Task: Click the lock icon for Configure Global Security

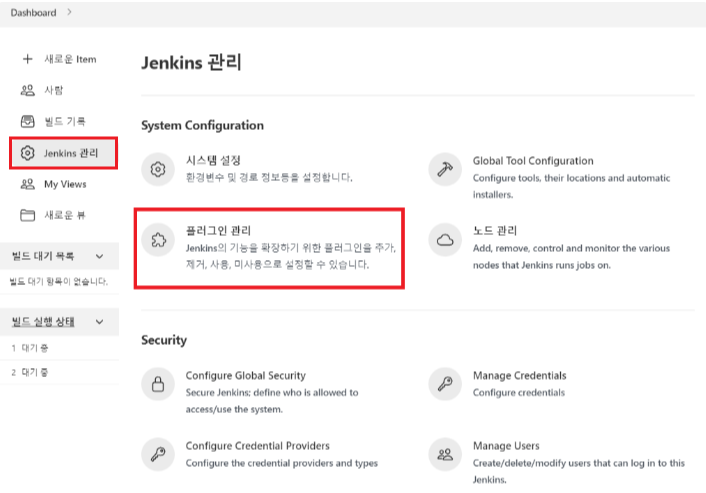Action: [x=158, y=384]
